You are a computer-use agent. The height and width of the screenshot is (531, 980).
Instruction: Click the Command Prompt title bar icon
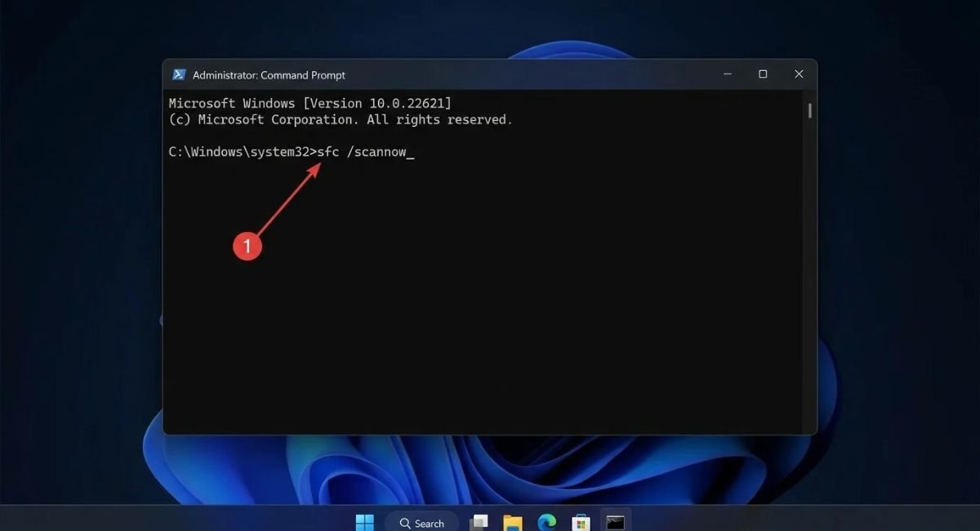[x=179, y=74]
